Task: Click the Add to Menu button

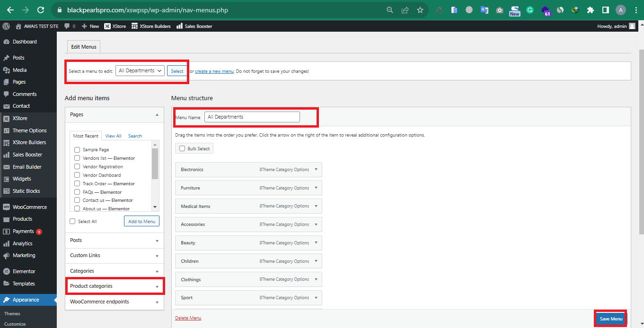Action: pos(141,221)
